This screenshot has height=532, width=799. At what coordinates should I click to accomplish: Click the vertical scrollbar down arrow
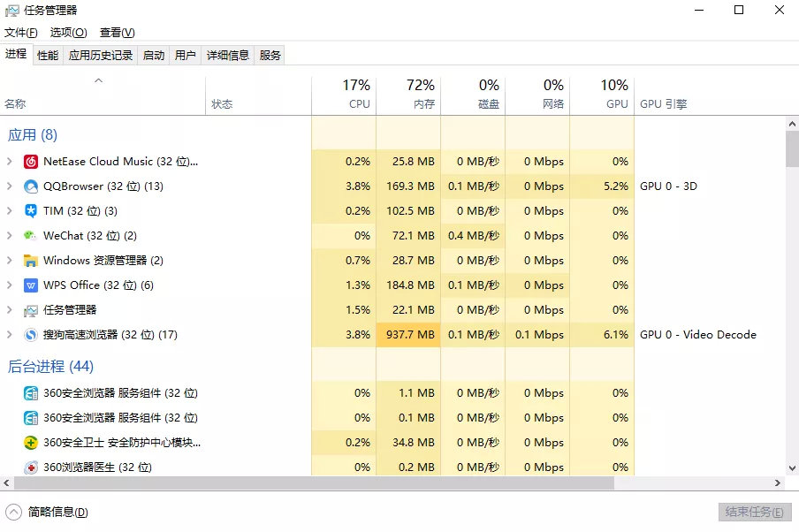point(792,467)
